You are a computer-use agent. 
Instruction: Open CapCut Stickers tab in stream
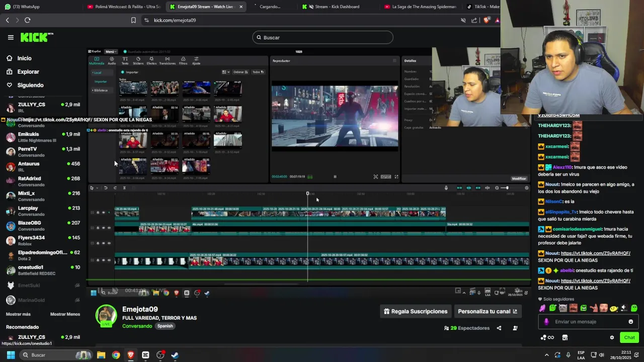[138, 60]
